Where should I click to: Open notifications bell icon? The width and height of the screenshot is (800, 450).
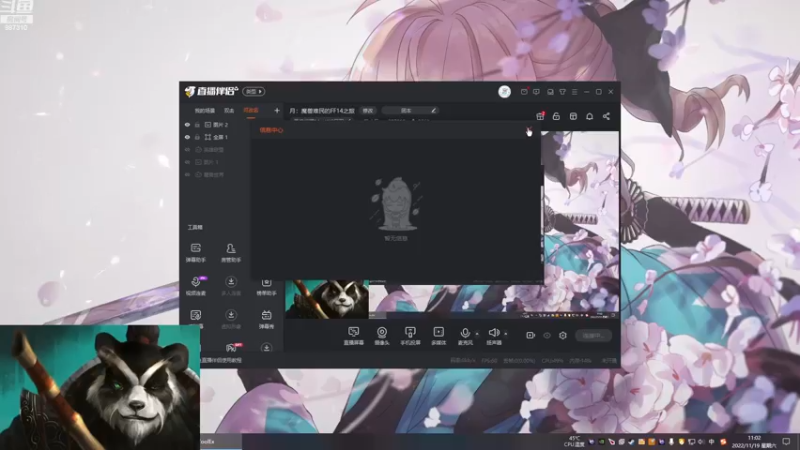coord(589,116)
